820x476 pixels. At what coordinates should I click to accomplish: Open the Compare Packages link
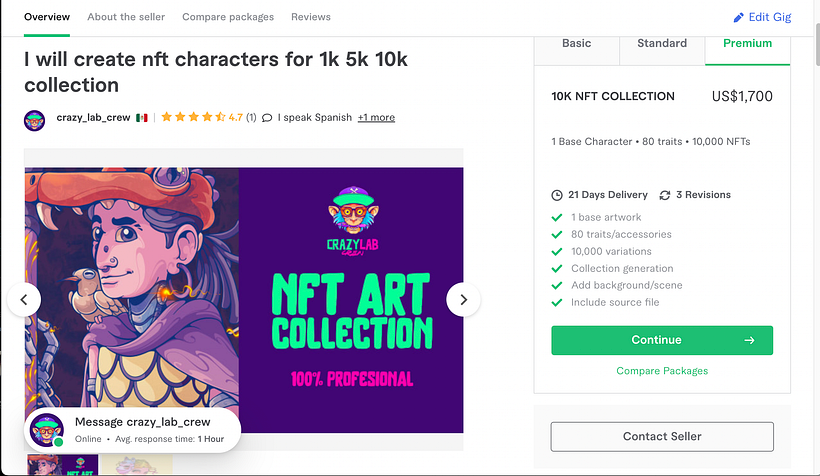pyautogui.click(x=662, y=371)
